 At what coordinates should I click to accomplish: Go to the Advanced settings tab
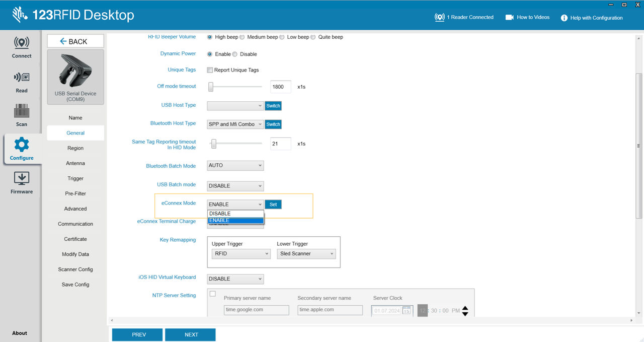[75, 209]
